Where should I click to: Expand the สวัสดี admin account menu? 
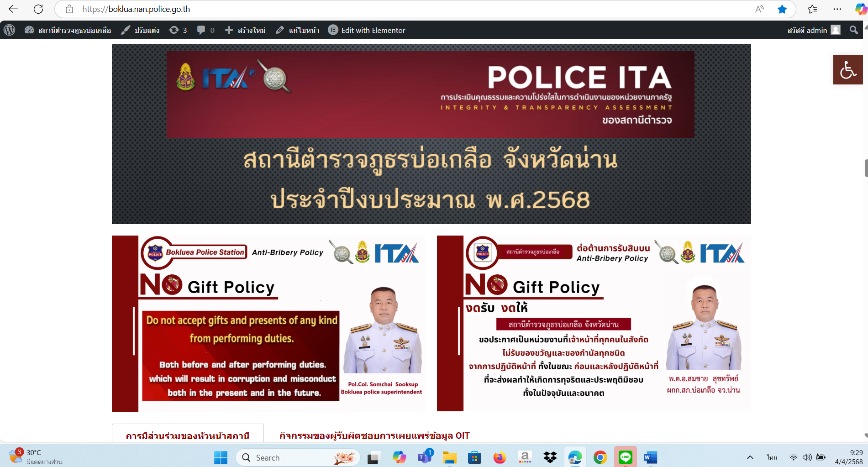[813, 30]
